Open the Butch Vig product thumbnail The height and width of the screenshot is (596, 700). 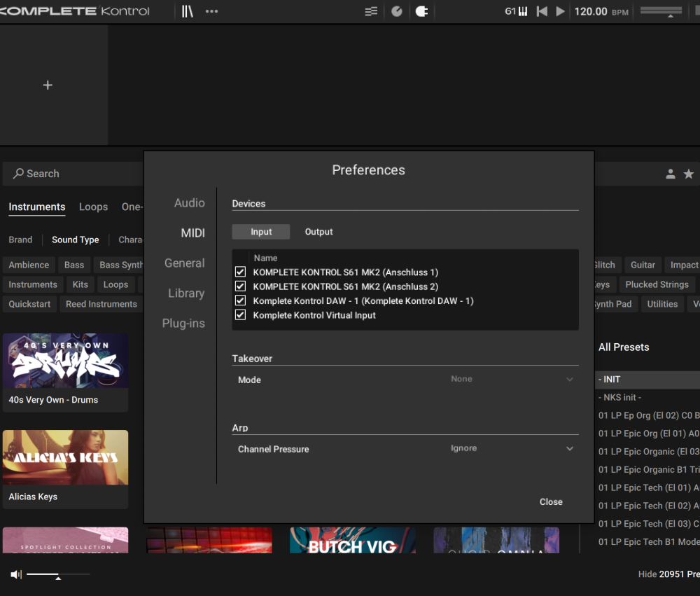[x=353, y=540]
